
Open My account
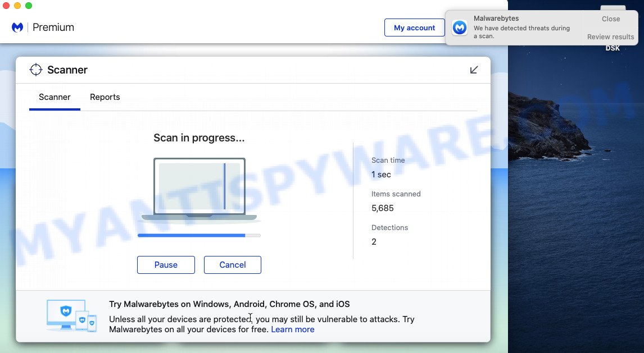tap(414, 27)
